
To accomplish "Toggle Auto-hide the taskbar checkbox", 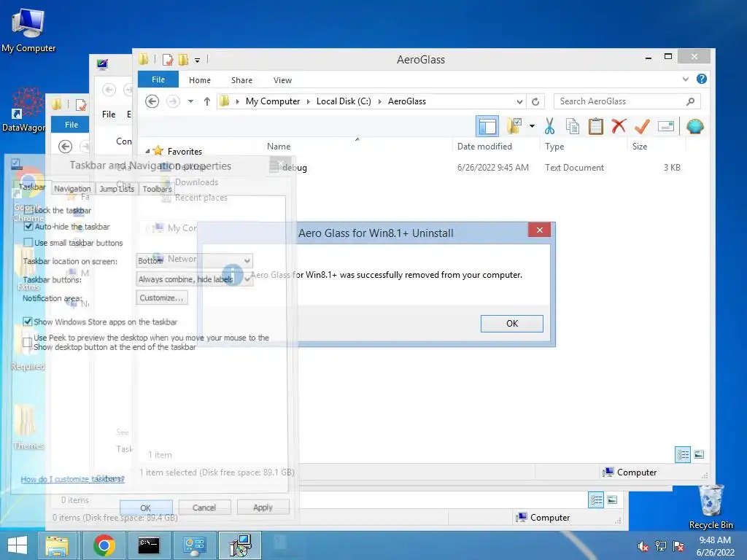I will click(x=28, y=227).
